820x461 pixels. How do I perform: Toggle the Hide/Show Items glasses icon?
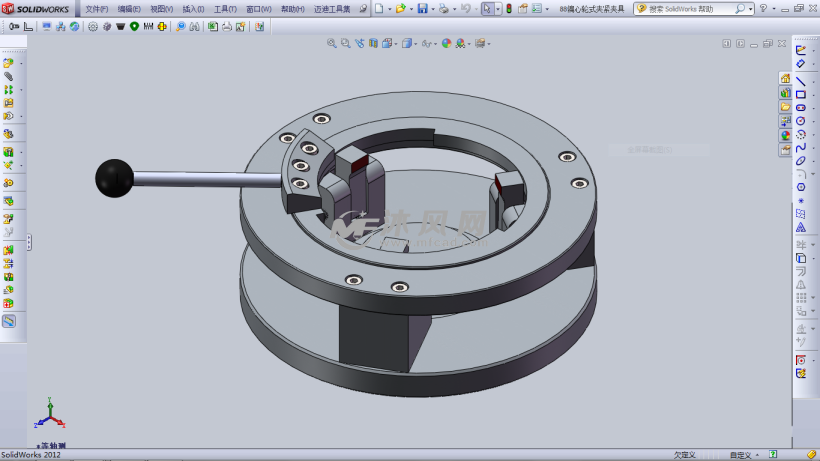pyautogui.click(x=428, y=43)
